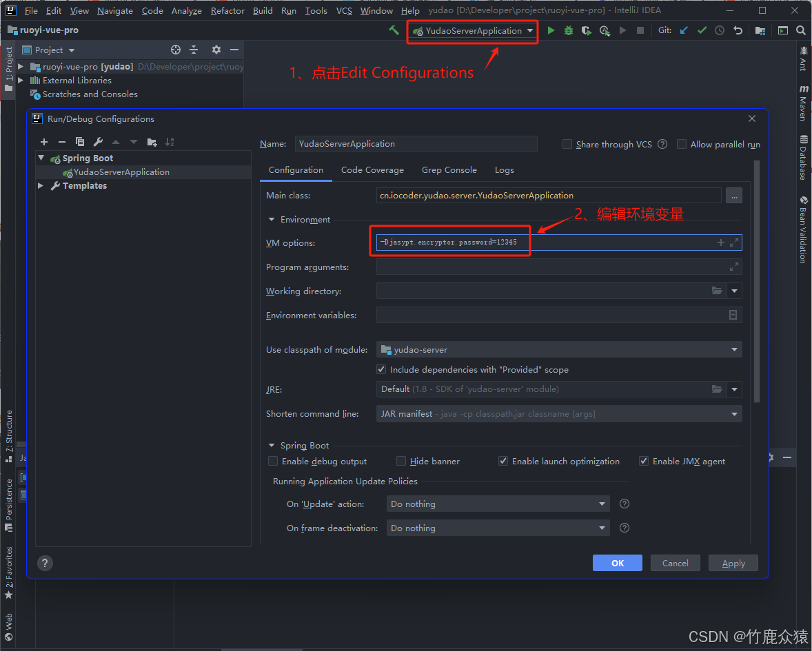Toggle Share through VCS checkbox
Image resolution: width=812 pixels, height=651 pixels.
pyautogui.click(x=567, y=145)
